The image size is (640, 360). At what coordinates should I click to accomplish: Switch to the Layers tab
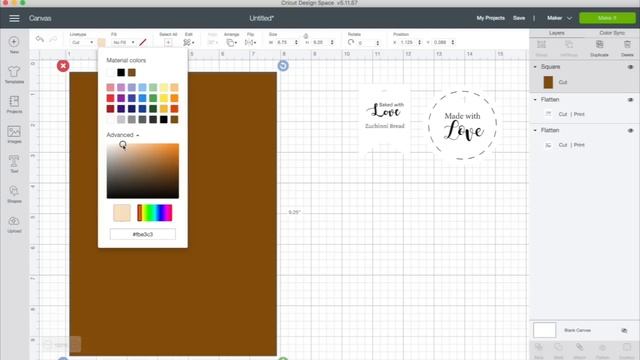pyautogui.click(x=557, y=33)
